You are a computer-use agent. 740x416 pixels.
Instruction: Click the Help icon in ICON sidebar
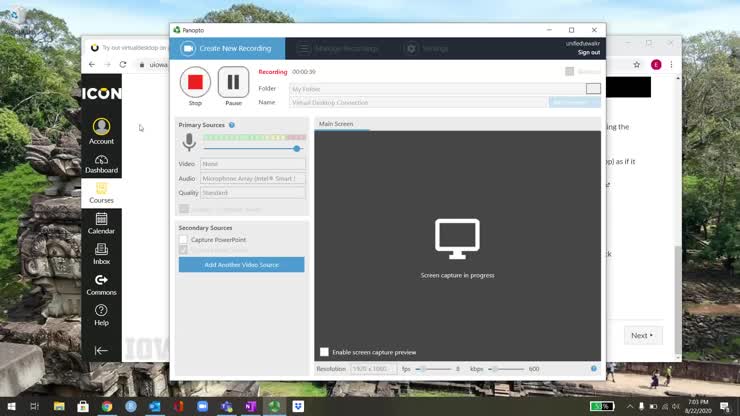coord(101,315)
